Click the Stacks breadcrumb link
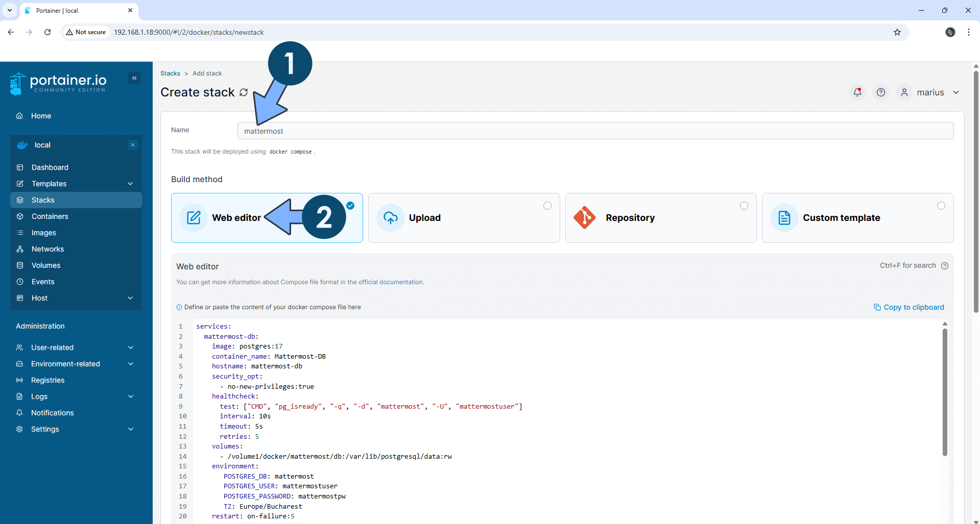Viewport: 980px width, 524px height. point(170,73)
